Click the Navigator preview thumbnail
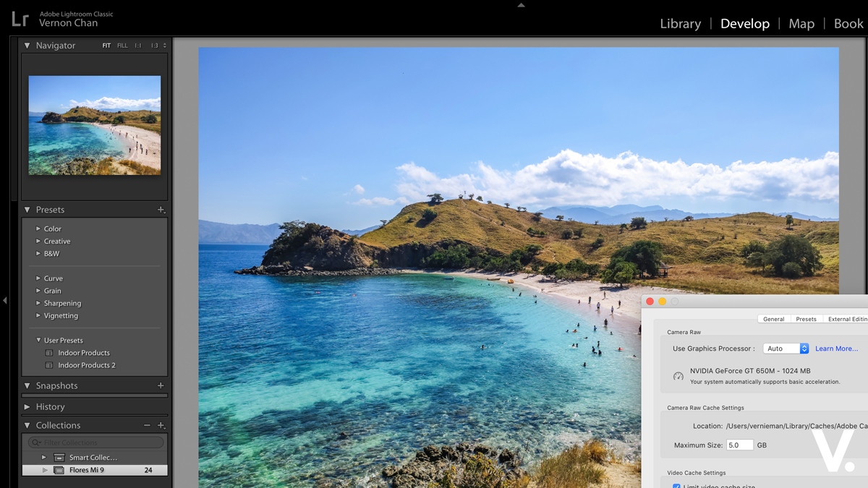This screenshot has width=868, height=488. click(95, 125)
